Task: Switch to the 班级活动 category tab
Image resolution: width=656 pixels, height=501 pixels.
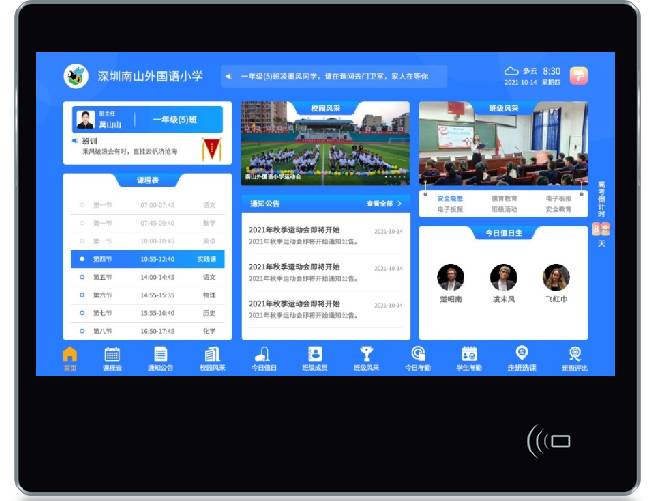Action: pos(504,209)
